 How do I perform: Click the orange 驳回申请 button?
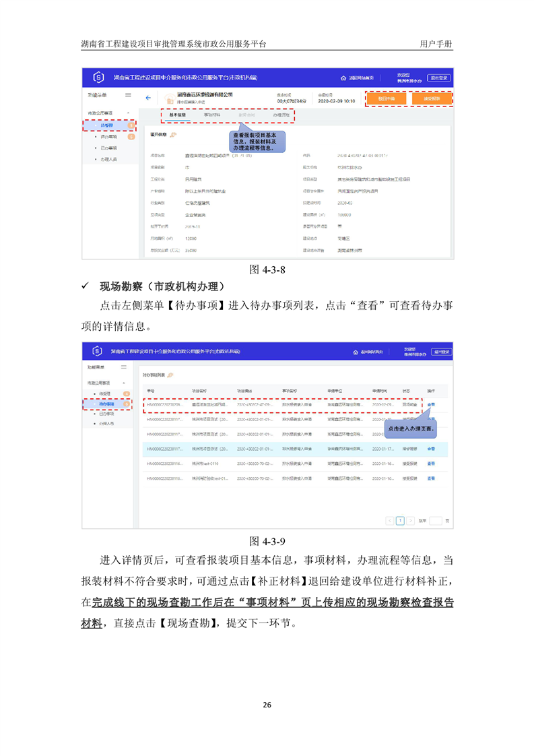(386, 99)
